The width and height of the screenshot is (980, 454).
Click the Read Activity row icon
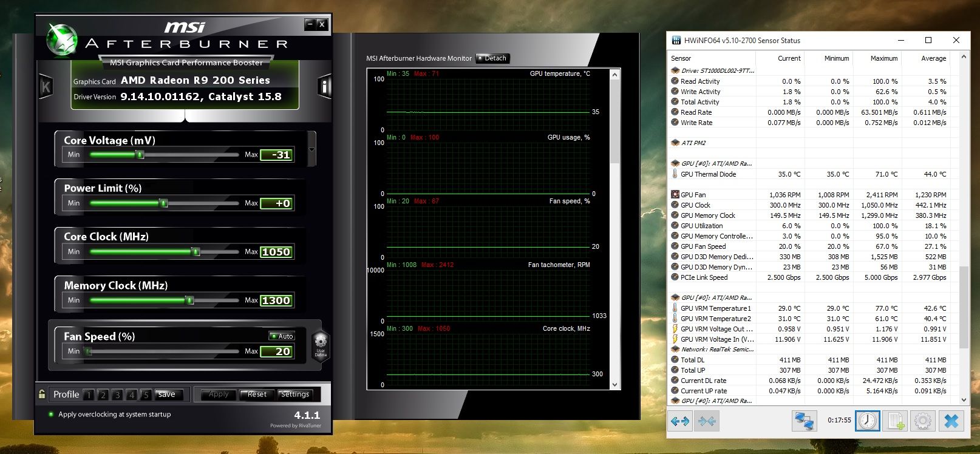(675, 81)
